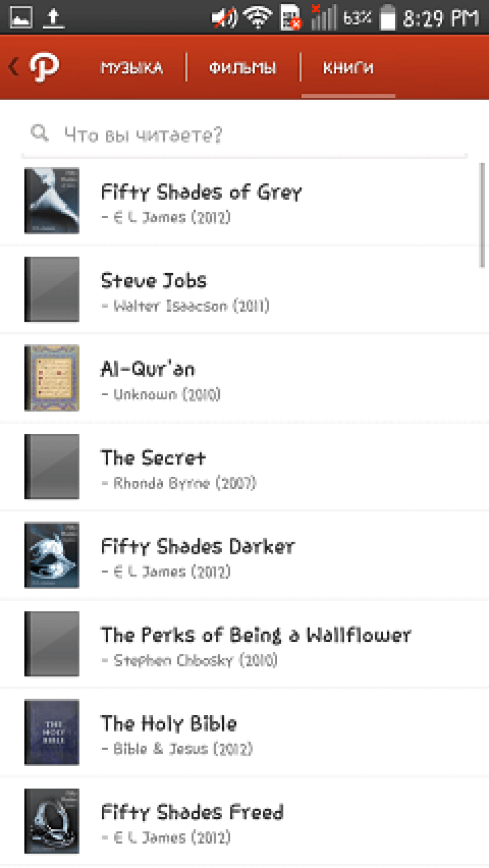Tap the Al-Qur'an book cover thumbnail
Screen dimensions: 489x868
coord(52,378)
